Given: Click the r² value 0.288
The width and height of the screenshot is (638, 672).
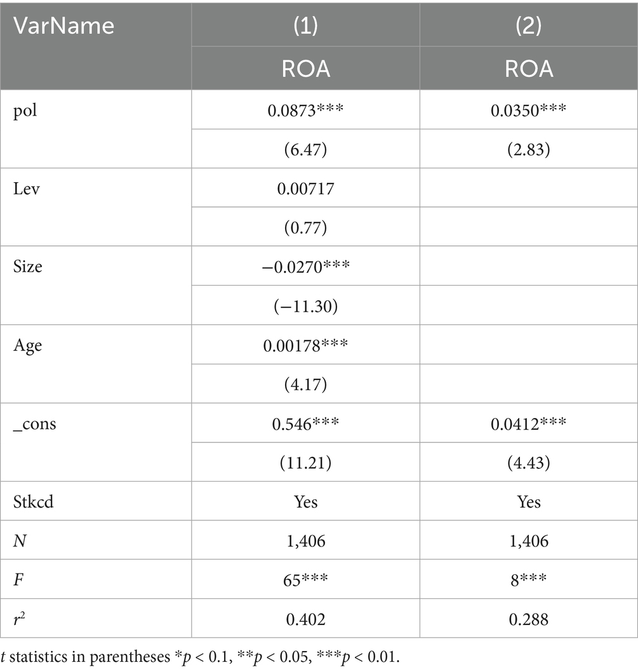Looking at the screenshot, I should point(529,618).
